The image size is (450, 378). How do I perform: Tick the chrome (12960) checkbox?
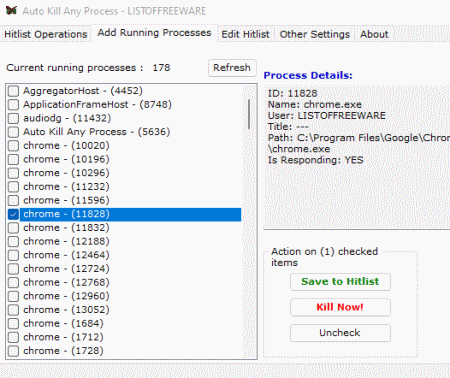[13, 296]
